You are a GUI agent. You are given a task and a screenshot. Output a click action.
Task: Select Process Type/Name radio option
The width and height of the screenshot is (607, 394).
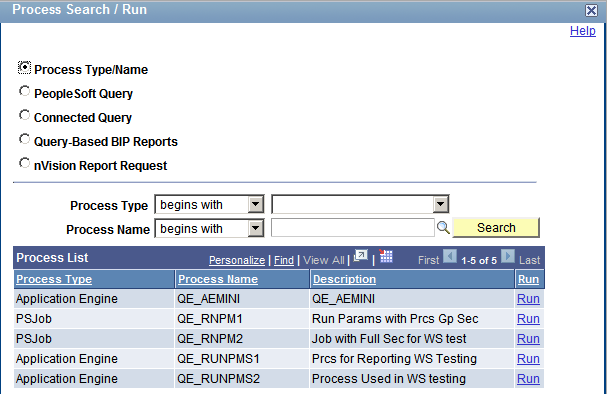coord(24,68)
